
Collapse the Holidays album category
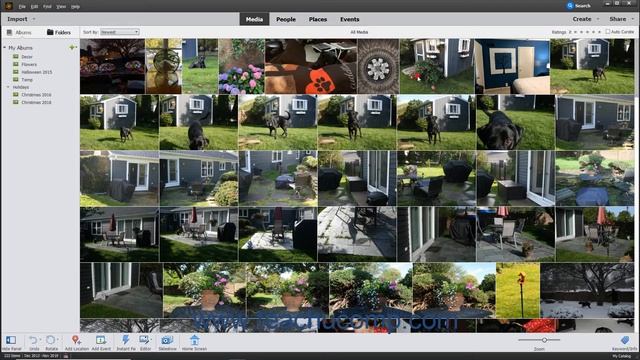(8, 87)
